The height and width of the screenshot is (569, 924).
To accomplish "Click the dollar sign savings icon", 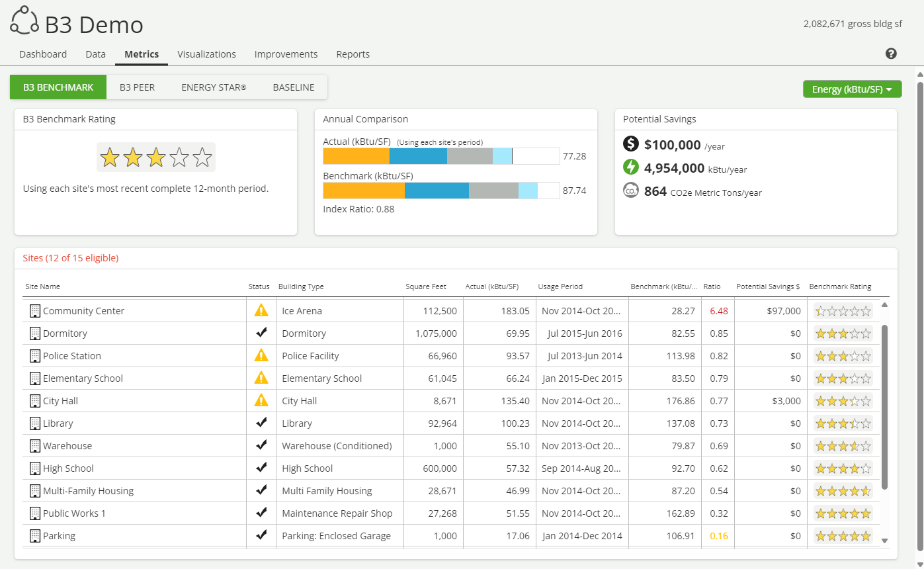I will [631, 144].
